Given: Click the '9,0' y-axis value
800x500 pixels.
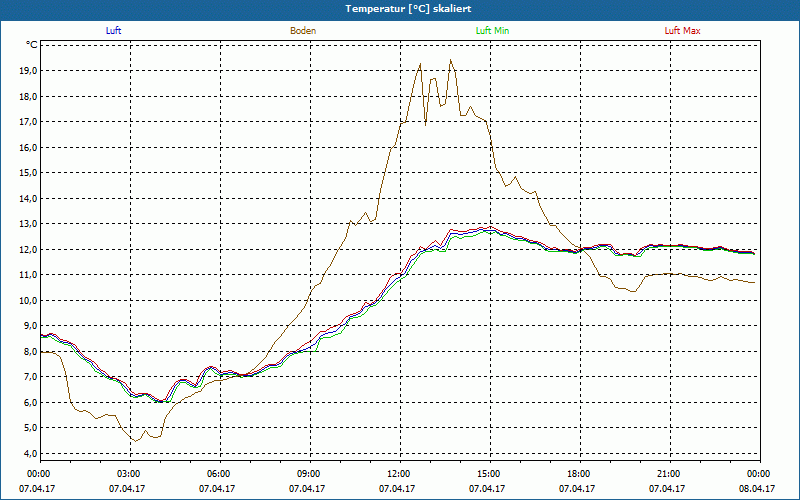Looking at the screenshot, I should 30,326.
